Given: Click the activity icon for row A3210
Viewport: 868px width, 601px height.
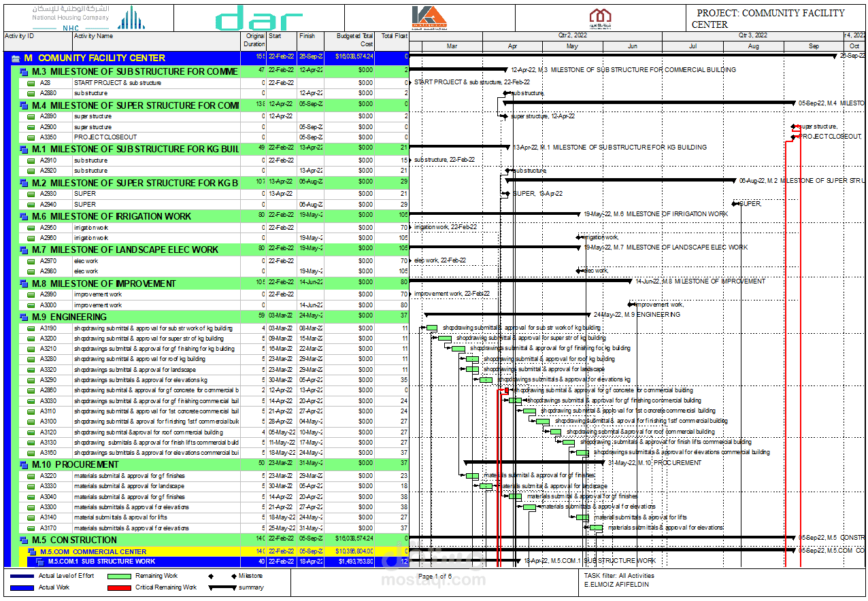Looking at the screenshot, I should tap(31, 349).
